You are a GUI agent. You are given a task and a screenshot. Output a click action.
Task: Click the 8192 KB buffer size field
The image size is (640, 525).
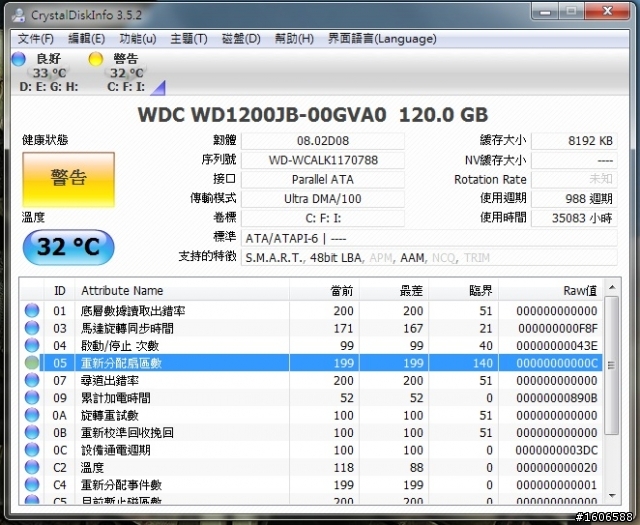coord(574,141)
